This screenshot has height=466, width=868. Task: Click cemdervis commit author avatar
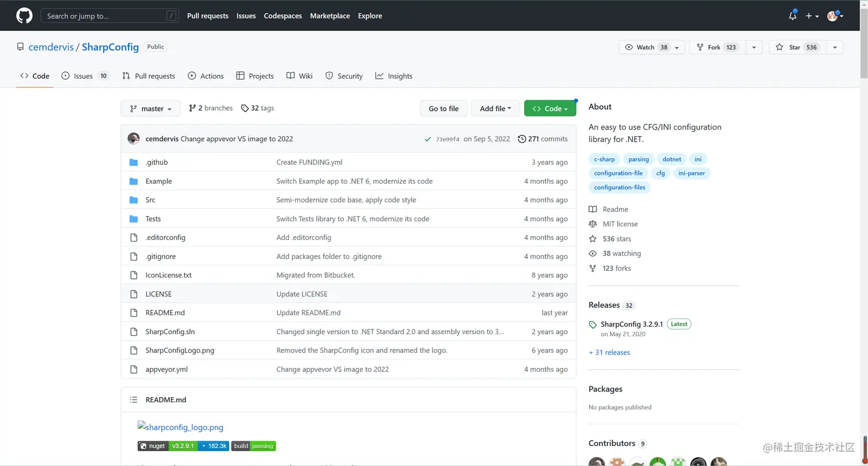point(134,138)
